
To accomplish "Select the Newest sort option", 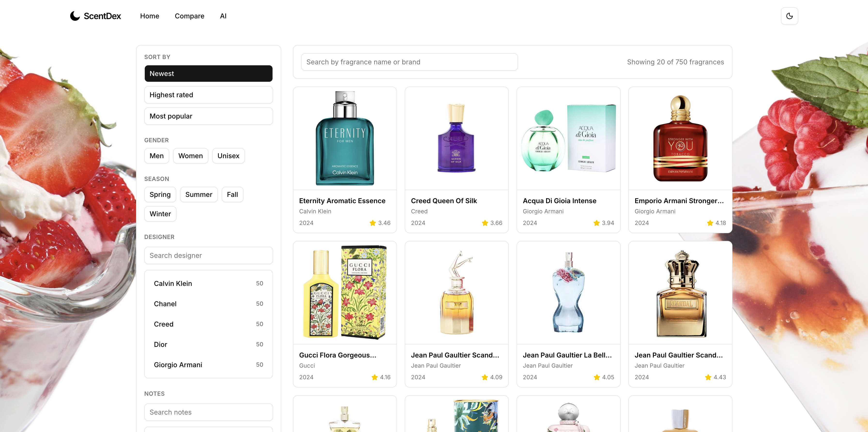I will coord(208,73).
